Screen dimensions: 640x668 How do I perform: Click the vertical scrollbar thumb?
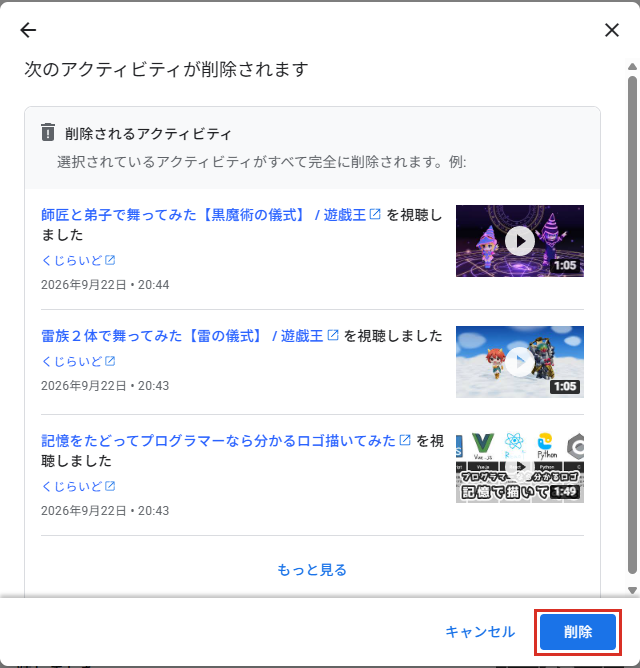632,325
